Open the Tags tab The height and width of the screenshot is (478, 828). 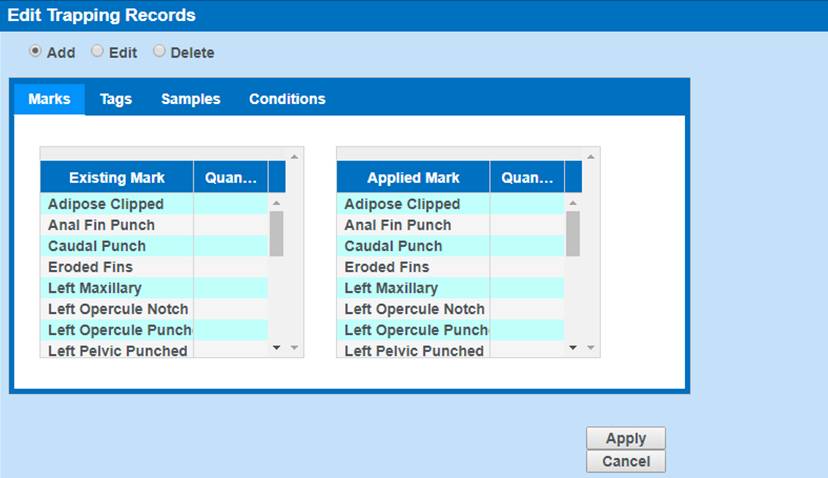pyautogui.click(x=116, y=99)
